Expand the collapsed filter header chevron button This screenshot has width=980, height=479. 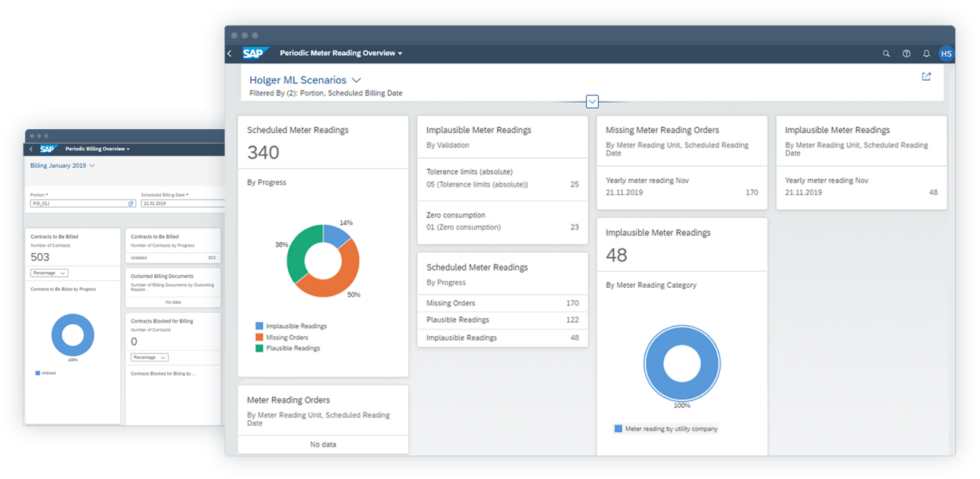593,101
